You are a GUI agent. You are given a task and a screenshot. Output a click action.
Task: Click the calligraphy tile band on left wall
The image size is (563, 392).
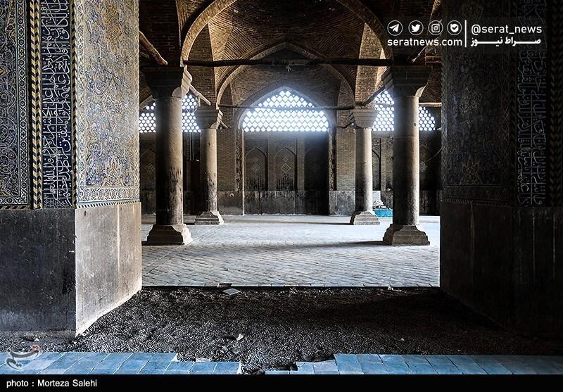click(x=56, y=106)
